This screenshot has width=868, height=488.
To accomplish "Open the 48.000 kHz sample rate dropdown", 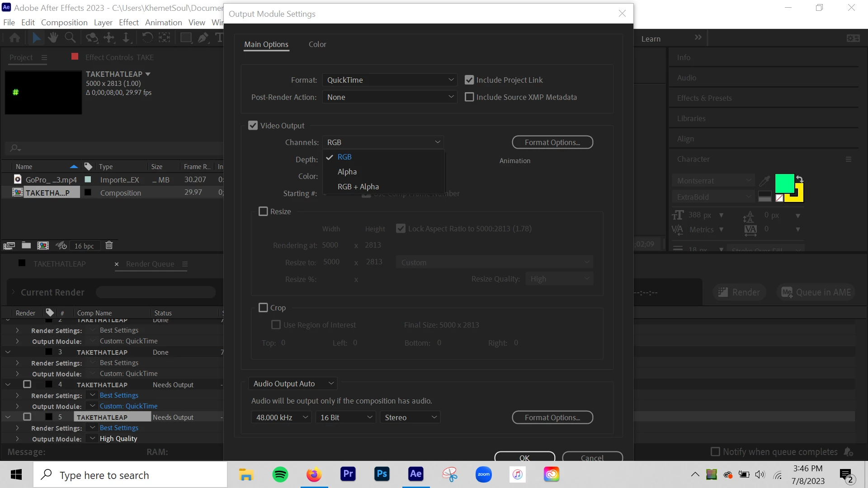I will point(281,418).
